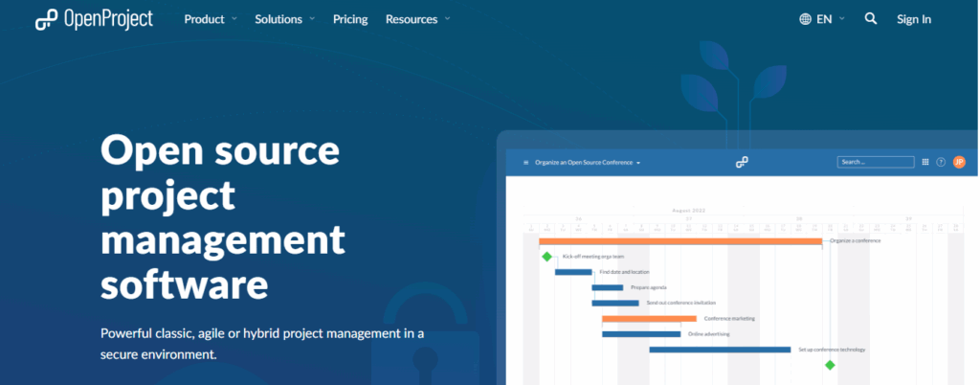Go to the Pricing page
This screenshot has height=385, width=980.
(x=350, y=19)
